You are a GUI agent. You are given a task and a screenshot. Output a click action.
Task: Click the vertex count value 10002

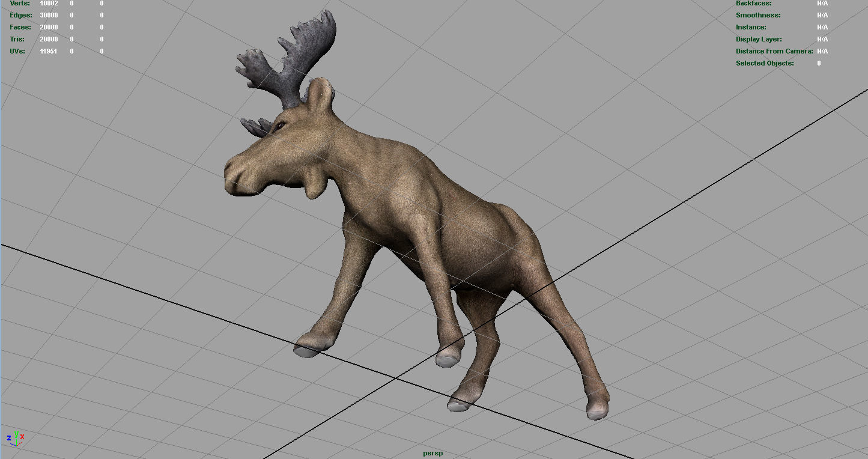click(49, 3)
